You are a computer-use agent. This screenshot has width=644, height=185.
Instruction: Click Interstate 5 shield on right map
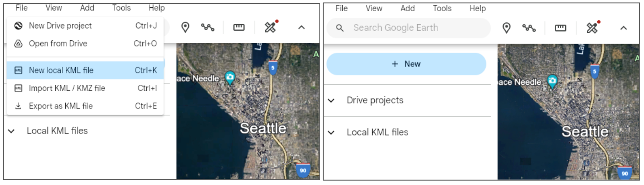click(x=595, y=71)
